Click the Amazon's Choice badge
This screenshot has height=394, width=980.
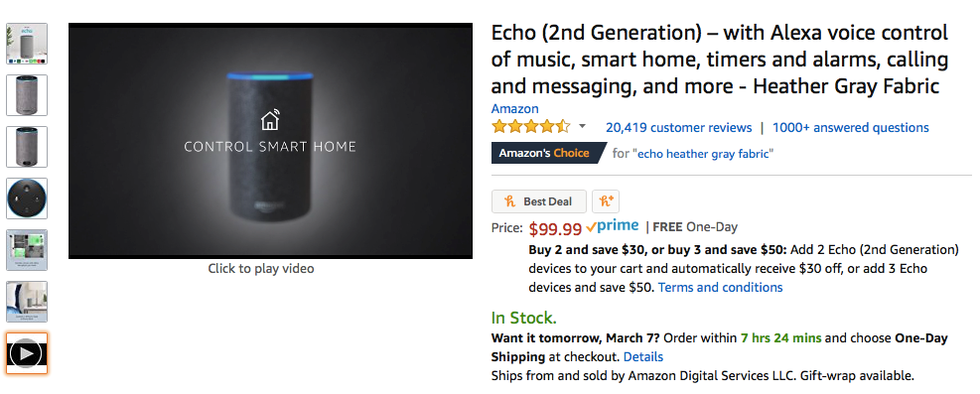[548, 153]
